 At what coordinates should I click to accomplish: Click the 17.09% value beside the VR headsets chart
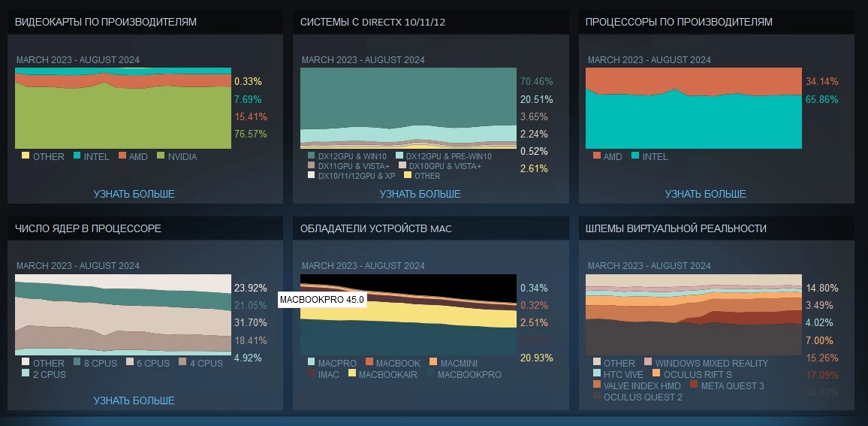point(822,375)
